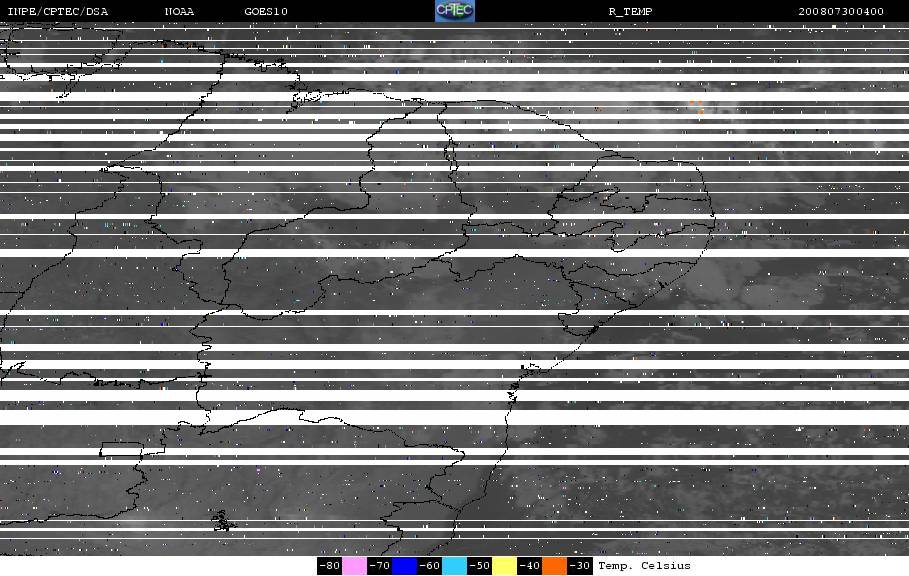Click the R_TEMP product label
The image size is (909, 576).
click(630, 12)
